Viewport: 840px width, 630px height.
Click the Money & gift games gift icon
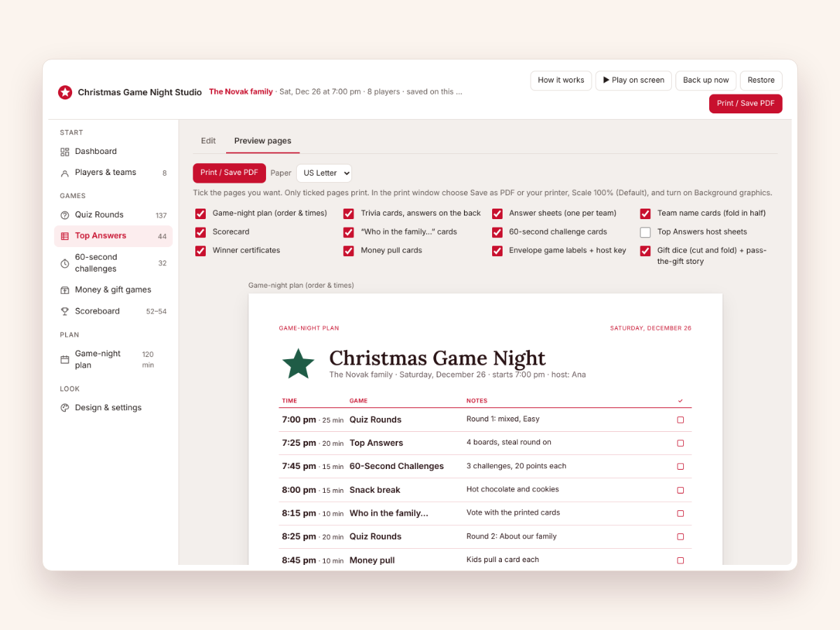click(x=65, y=290)
